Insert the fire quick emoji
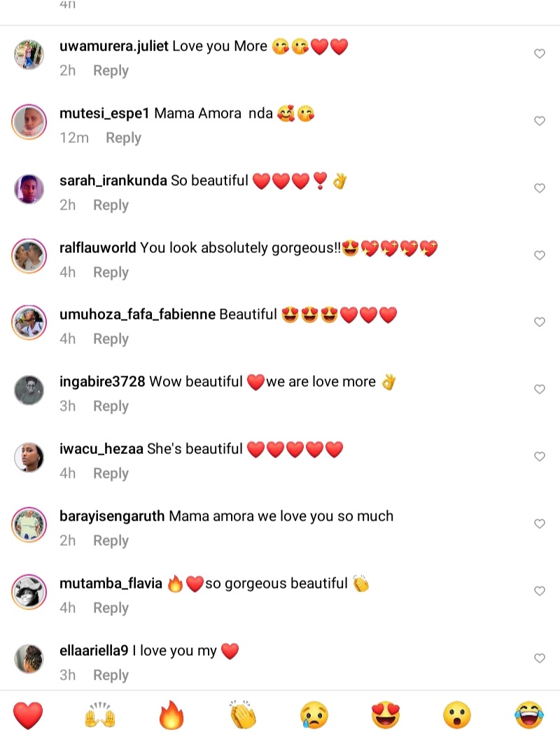 171,715
